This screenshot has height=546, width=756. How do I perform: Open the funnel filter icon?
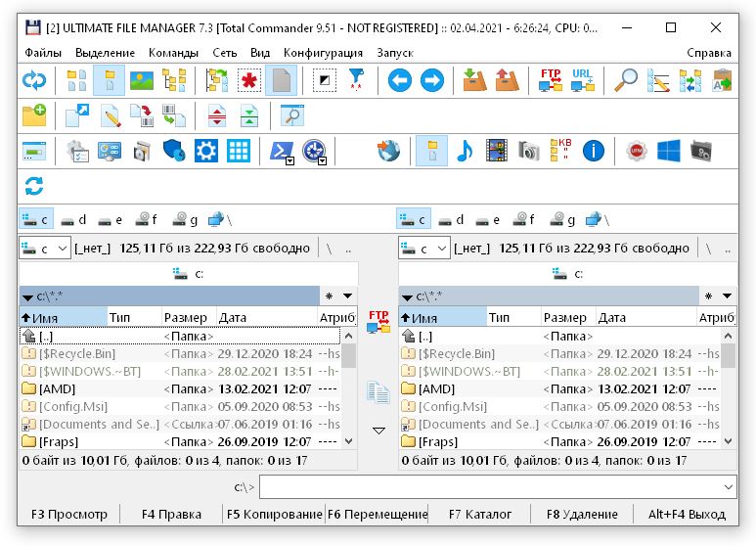click(x=356, y=80)
